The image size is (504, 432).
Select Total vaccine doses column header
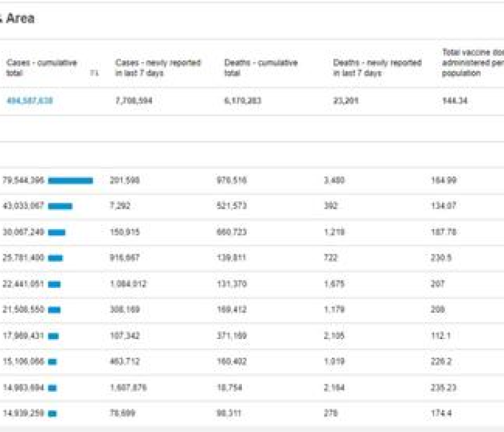[472, 63]
